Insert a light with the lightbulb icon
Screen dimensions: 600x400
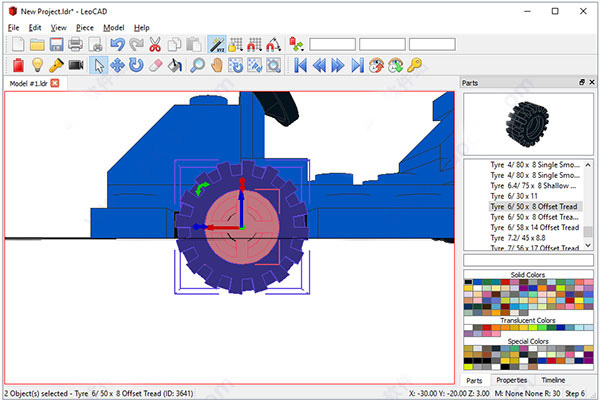pyautogui.click(x=36, y=65)
